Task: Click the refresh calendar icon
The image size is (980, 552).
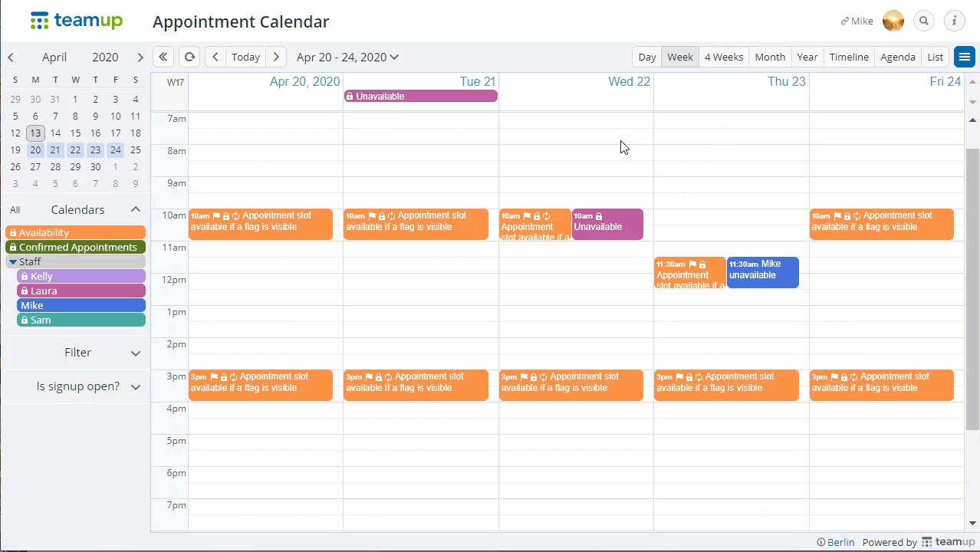Action: tap(189, 57)
